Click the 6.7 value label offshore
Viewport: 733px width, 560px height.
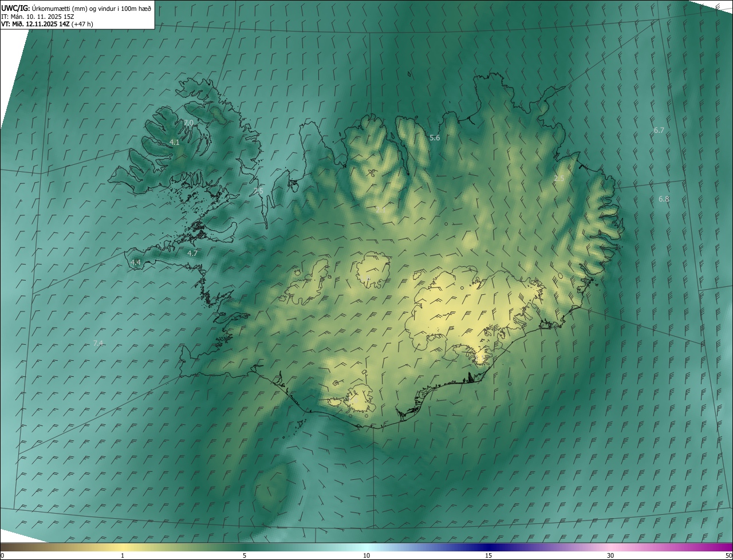coord(659,130)
